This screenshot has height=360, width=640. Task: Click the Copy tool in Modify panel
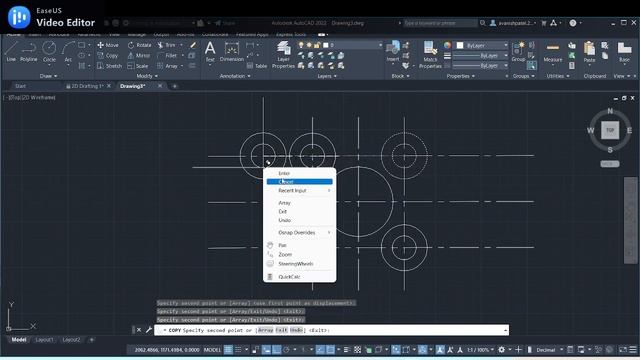[108, 56]
